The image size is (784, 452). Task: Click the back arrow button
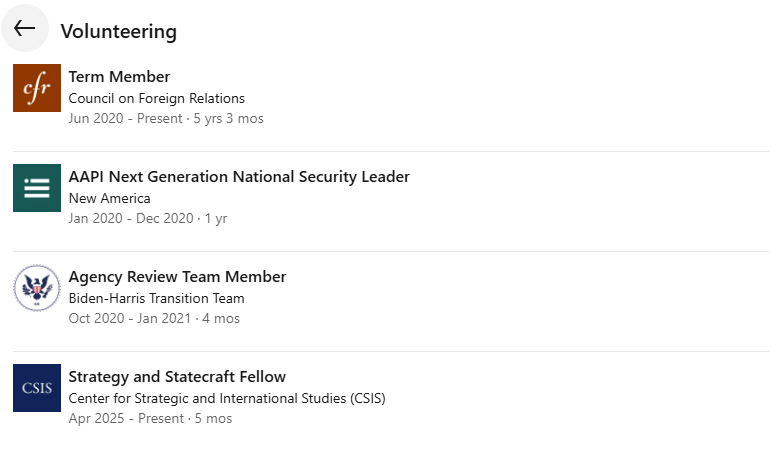(25, 29)
